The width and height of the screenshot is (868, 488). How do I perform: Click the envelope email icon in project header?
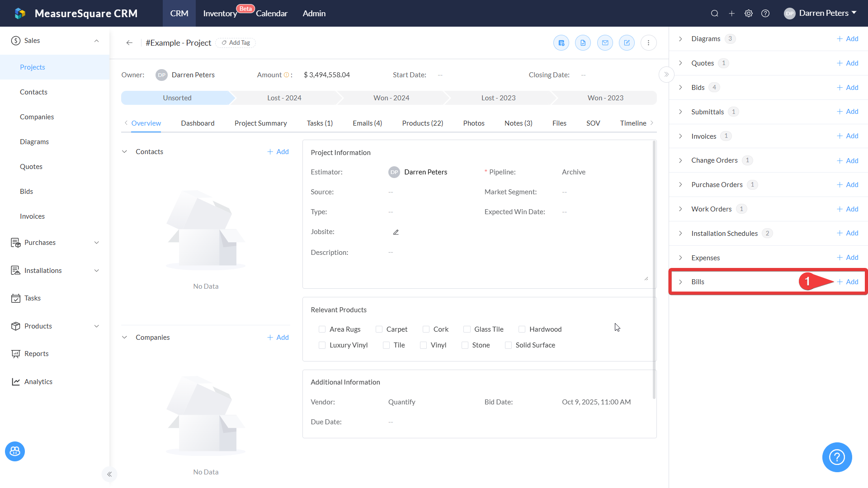pos(605,43)
